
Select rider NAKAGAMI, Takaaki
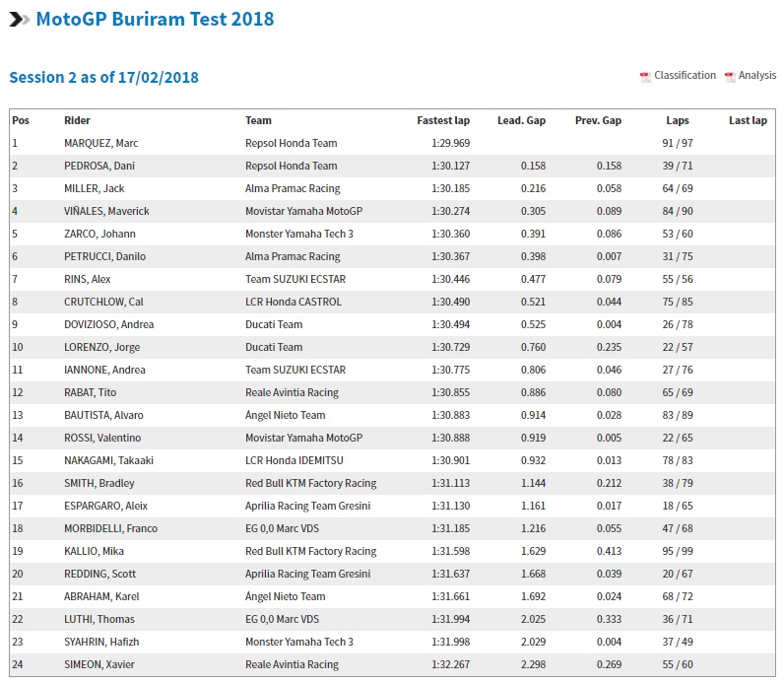108,460
